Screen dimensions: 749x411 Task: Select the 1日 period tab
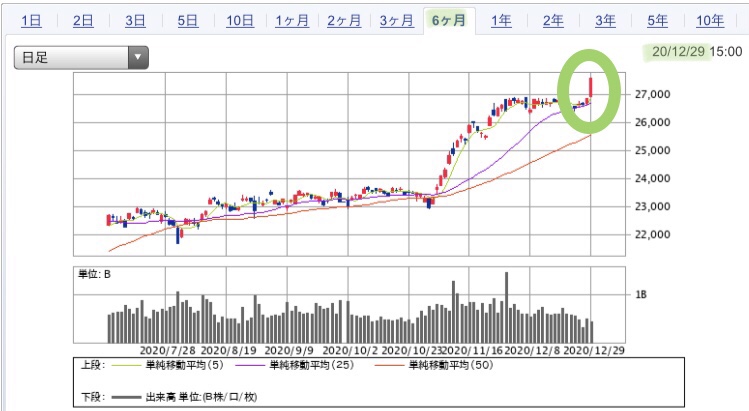31,21
